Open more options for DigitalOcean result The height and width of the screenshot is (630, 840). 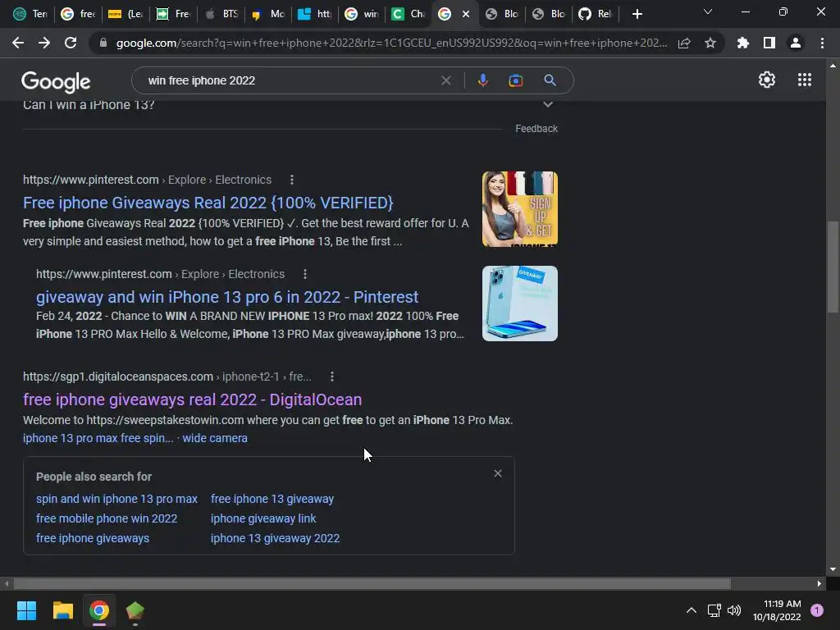(332, 377)
